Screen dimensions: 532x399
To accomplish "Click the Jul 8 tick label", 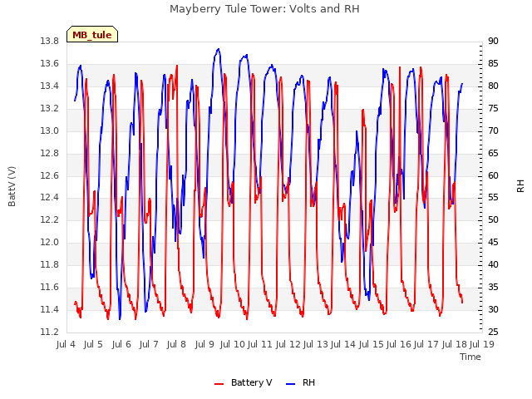I will pos(176,344).
